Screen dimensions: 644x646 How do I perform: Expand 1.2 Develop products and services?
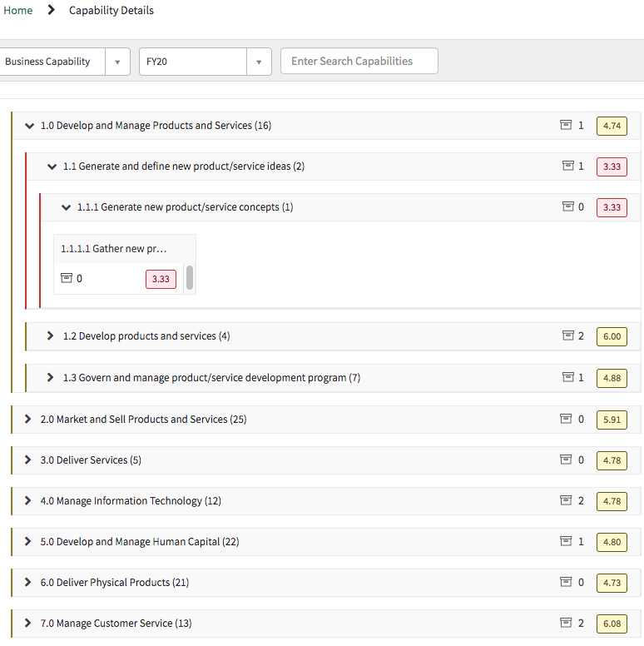[50, 335]
